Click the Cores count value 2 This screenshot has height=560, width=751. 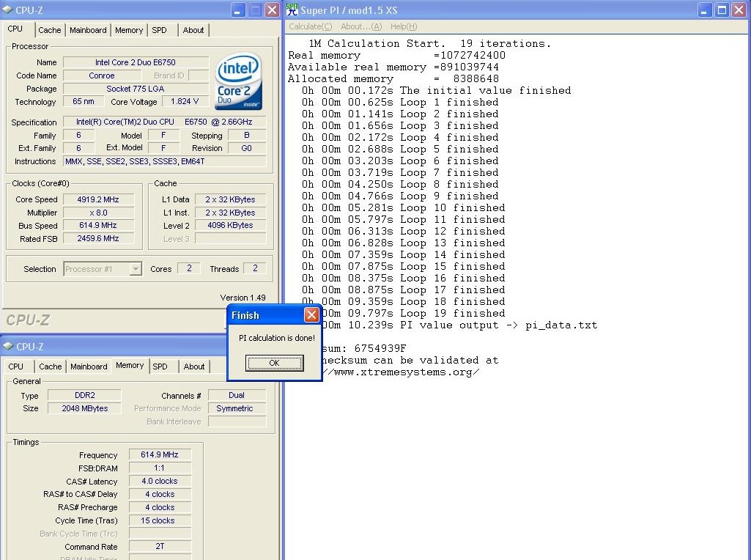[189, 268]
